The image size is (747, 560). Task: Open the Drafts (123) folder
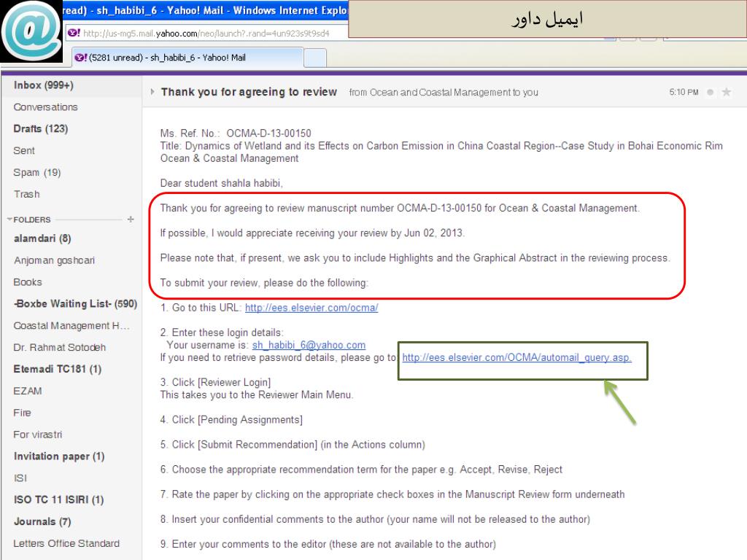[41, 128]
